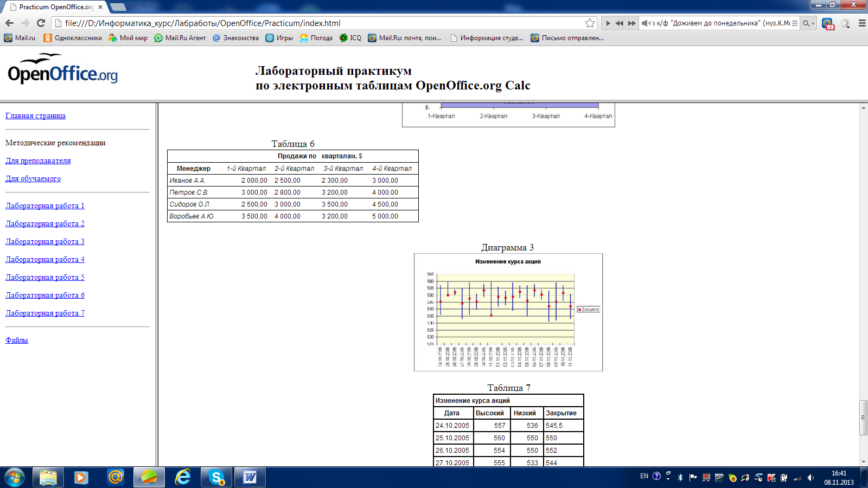Skip to previous track in music toolbar
868x488 pixels.
pos(620,23)
